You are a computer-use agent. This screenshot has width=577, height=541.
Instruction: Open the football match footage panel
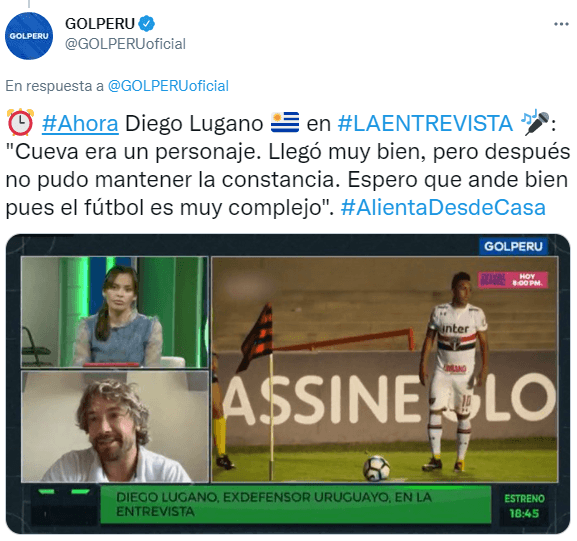(x=385, y=369)
